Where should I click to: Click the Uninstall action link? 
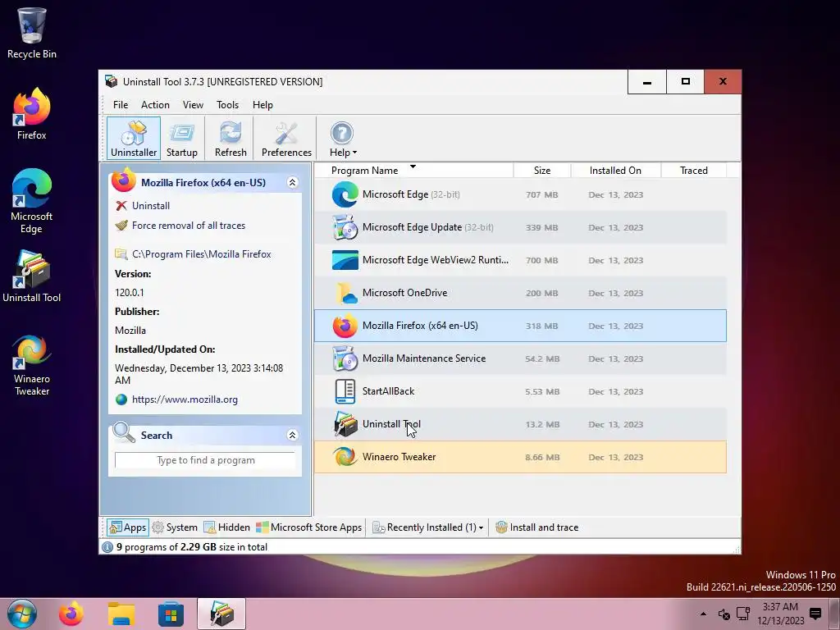click(151, 206)
